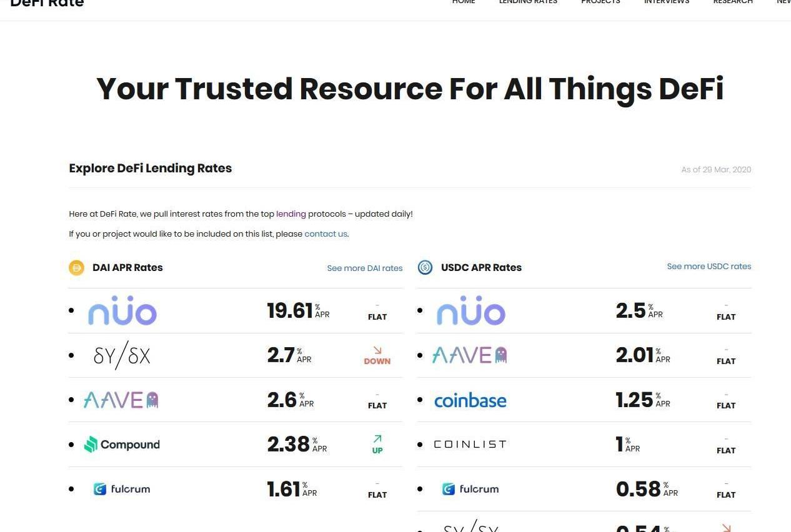The image size is (791, 532).
Task: Select the Aave logo in USDC rates
Action: pyautogui.click(x=470, y=355)
